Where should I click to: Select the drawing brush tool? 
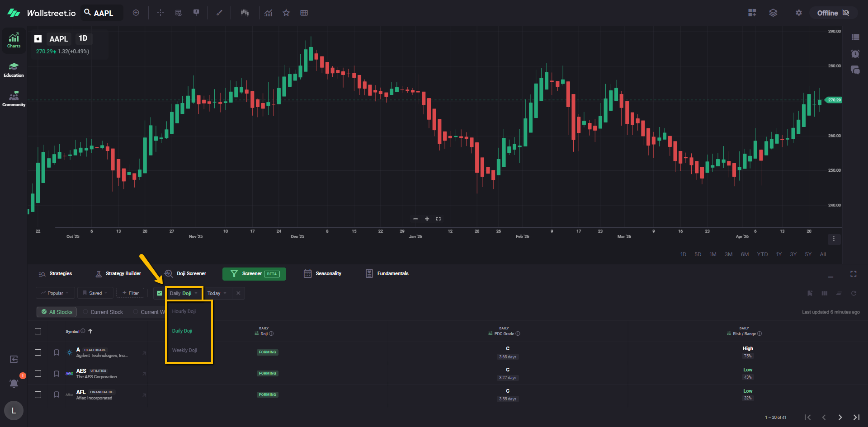point(219,13)
